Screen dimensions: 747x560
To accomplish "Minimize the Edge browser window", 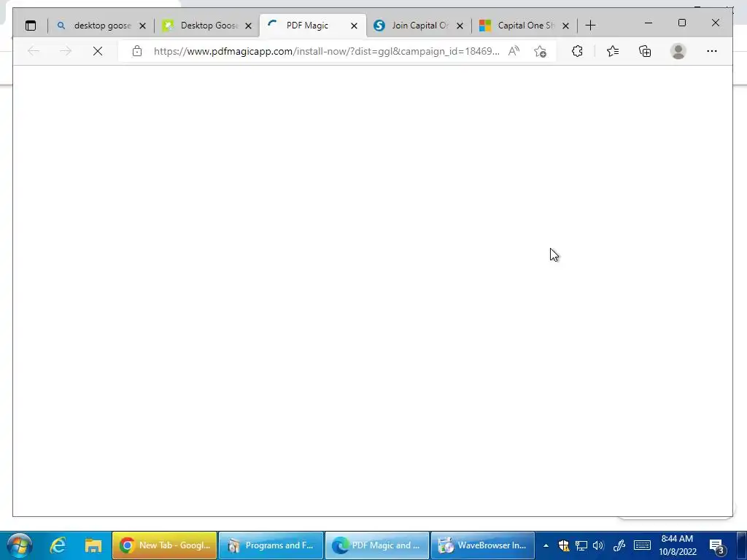I will (649, 23).
